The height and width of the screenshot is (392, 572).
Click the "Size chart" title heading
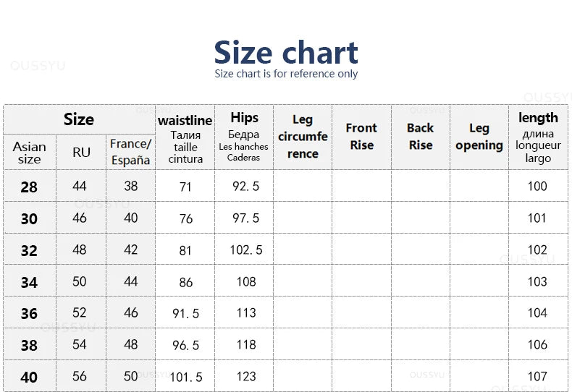click(286, 52)
